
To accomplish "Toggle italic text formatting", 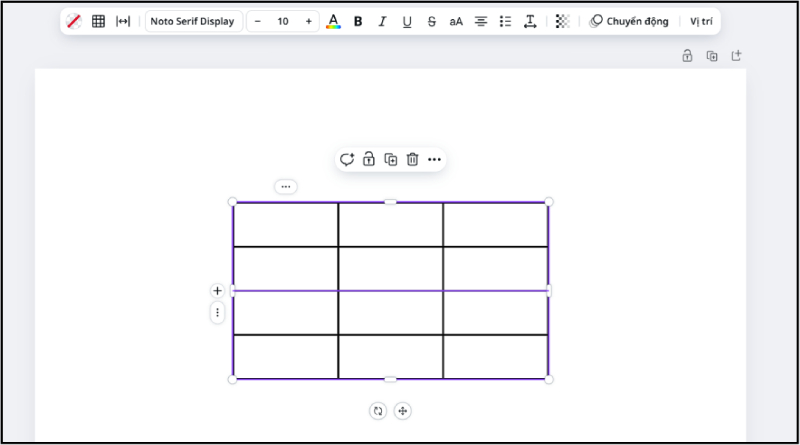I will [382, 21].
